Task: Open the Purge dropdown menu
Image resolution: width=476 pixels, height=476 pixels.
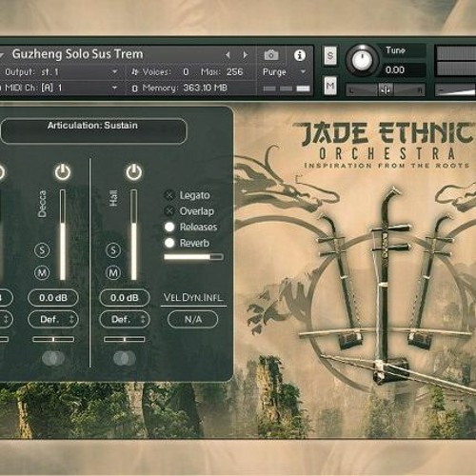Action: point(284,72)
